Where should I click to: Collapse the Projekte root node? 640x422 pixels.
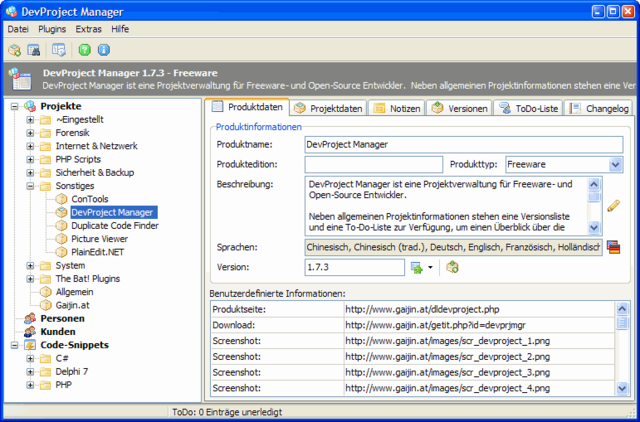tap(15, 107)
